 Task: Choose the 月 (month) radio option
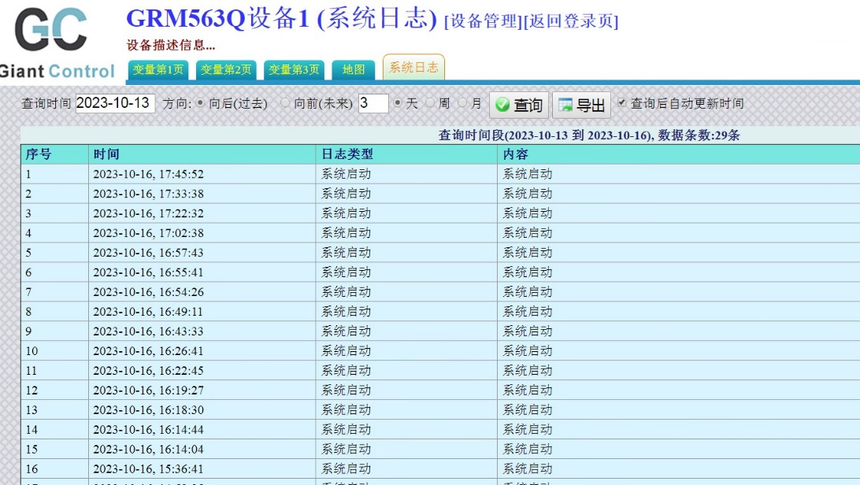(462, 103)
